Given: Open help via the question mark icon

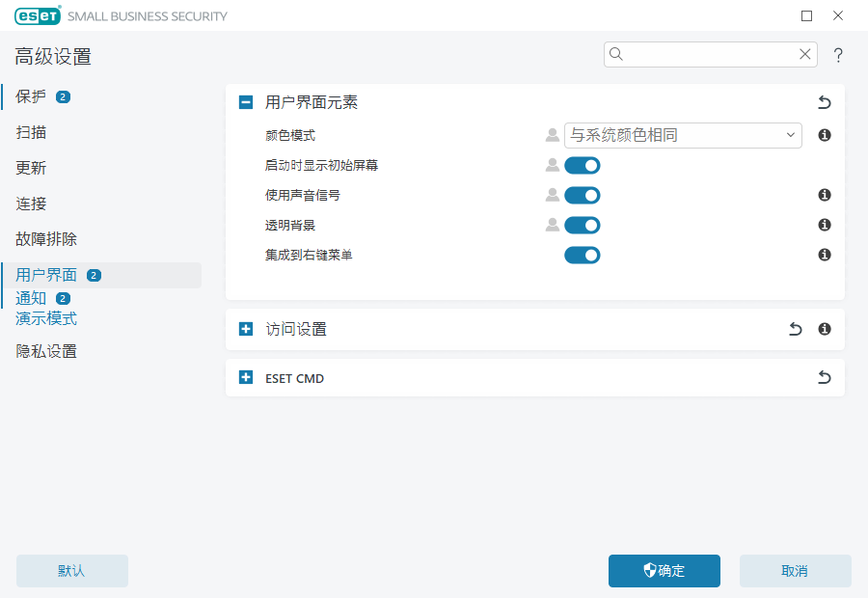Looking at the screenshot, I should click(838, 55).
